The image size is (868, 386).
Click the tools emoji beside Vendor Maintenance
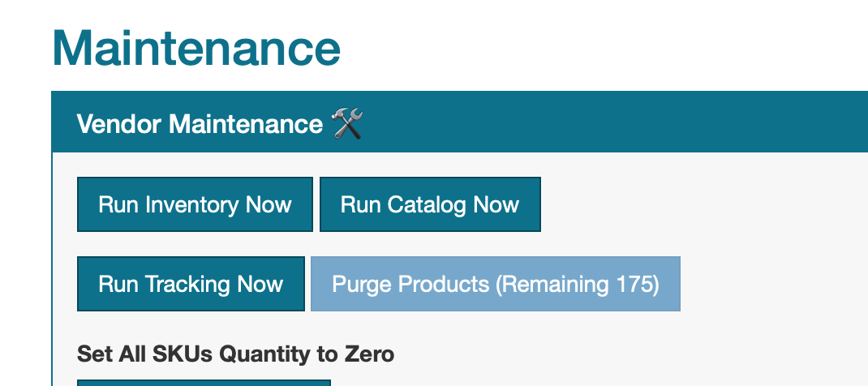pyautogui.click(x=348, y=124)
